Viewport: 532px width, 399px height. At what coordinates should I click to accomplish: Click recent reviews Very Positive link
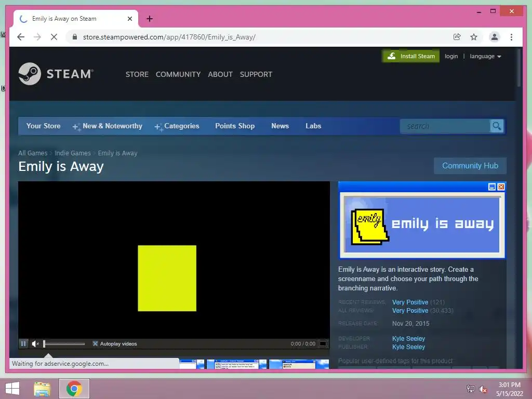[x=410, y=302]
